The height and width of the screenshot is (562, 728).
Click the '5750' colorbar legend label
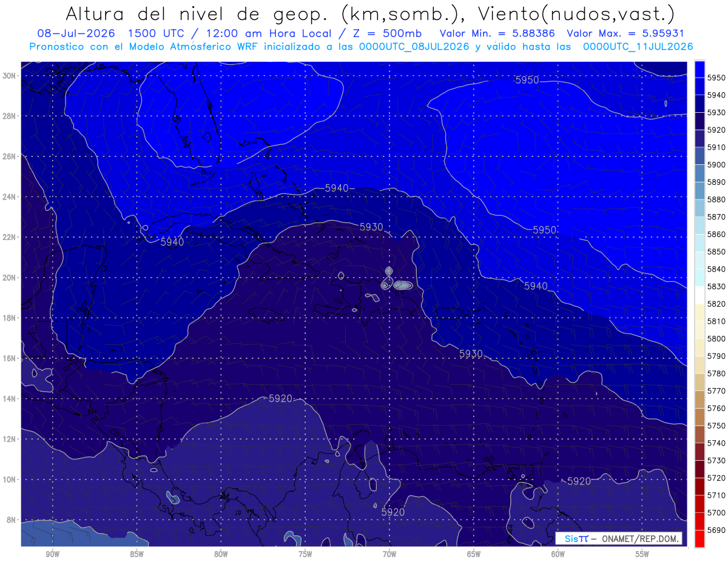coord(716,426)
